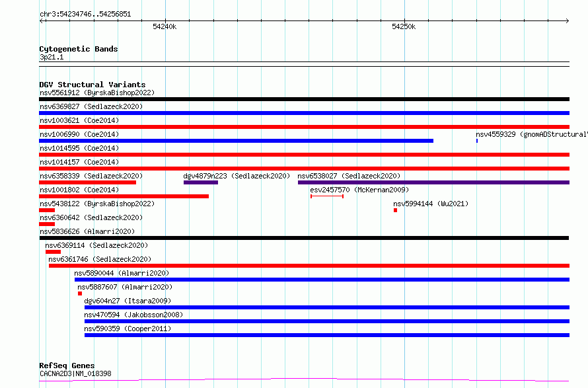
Task: Click the red bar under nsv6360642
Action: (x=47, y=224)
